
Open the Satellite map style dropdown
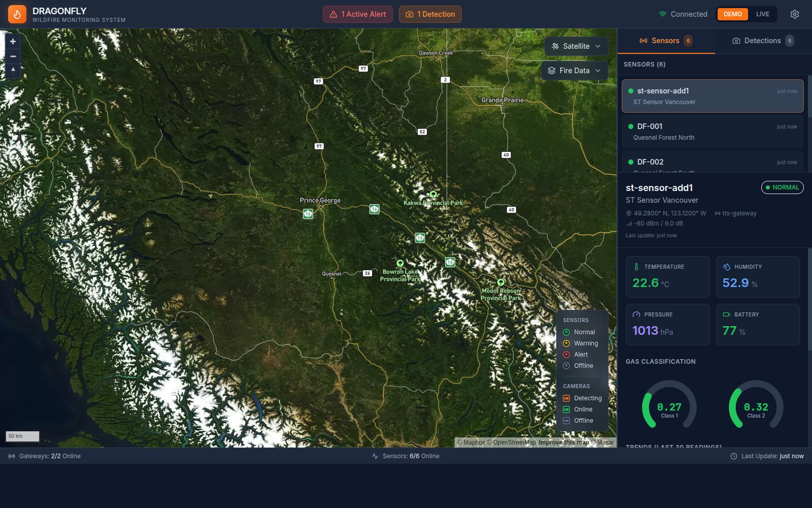[x=577, y=46]
